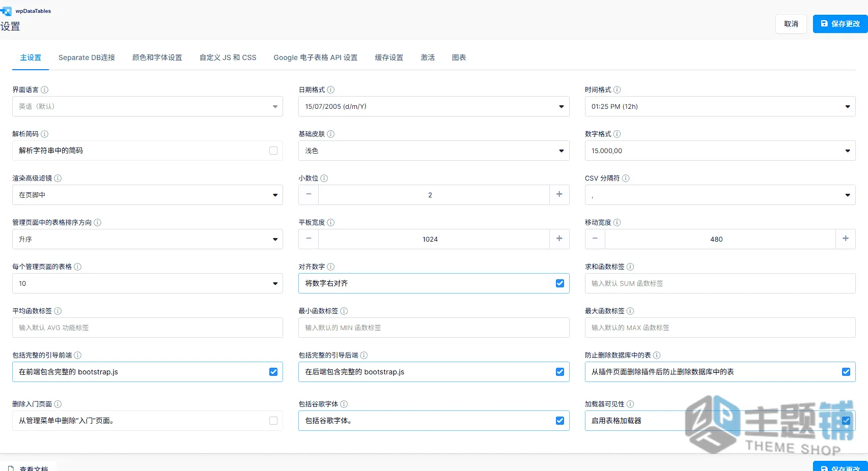Decrease 平板宽度 with minus button
868x471 pixels.
(309, 239)
